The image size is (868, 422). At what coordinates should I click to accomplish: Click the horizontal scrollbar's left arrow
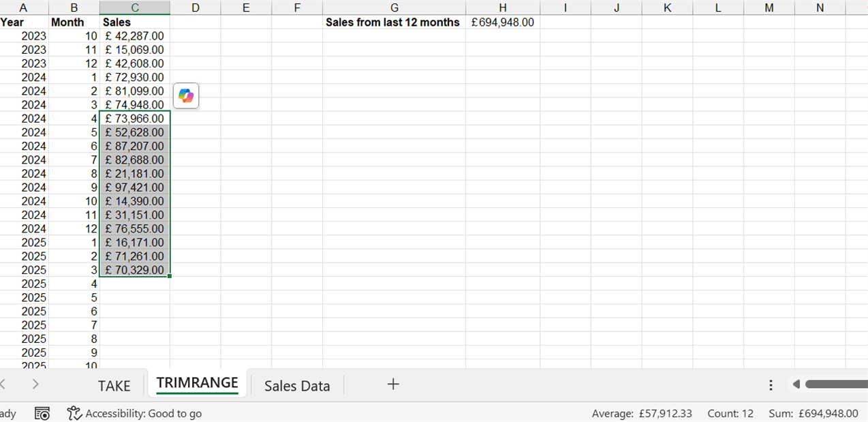coord(796,385)
